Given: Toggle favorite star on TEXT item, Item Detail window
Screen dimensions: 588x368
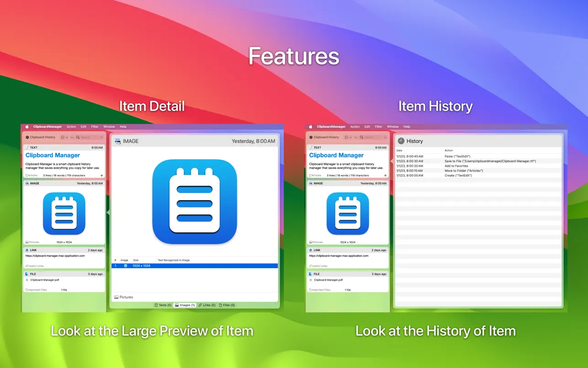Looking at the screenshot, I should point(102,175).
